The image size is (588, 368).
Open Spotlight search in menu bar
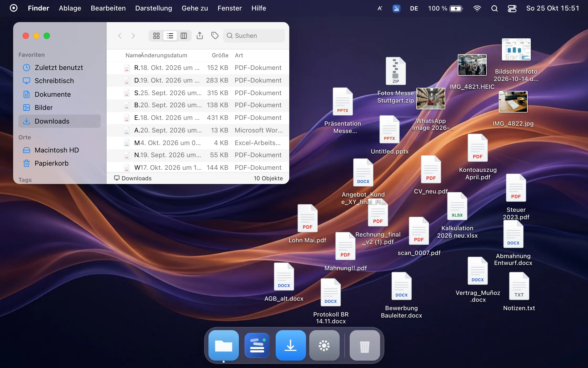pyautogui.click(x=495, y=8)
